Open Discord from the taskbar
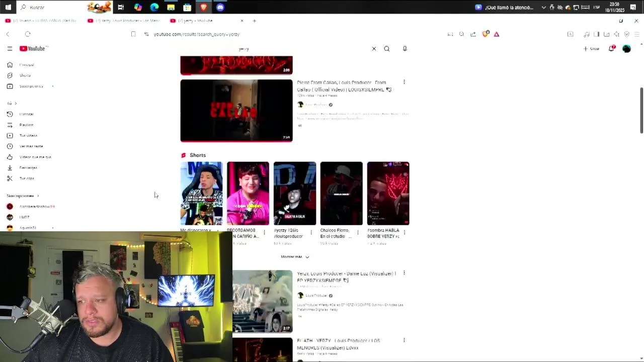This screenshot has height=362, width=644. [220, 7]
